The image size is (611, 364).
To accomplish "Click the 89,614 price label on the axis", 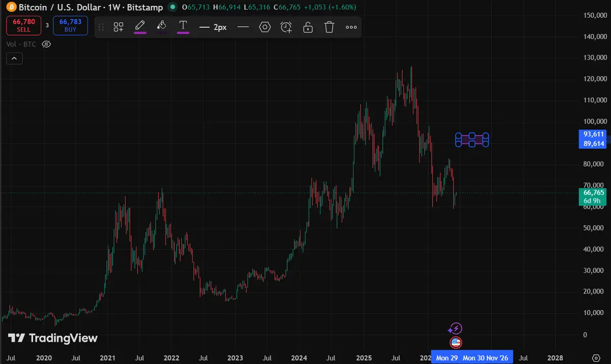I will click(x=594, y=144).
